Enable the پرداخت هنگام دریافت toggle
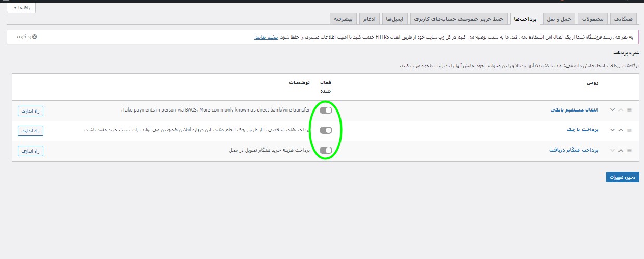The height and width of the screenshot is (259, 644). (x=326, y=150)
